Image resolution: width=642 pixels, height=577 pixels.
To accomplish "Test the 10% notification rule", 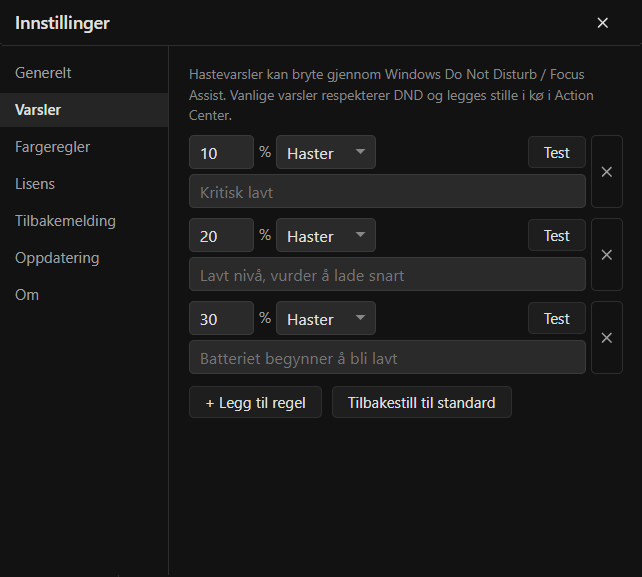I will click(x=556, y=152).
